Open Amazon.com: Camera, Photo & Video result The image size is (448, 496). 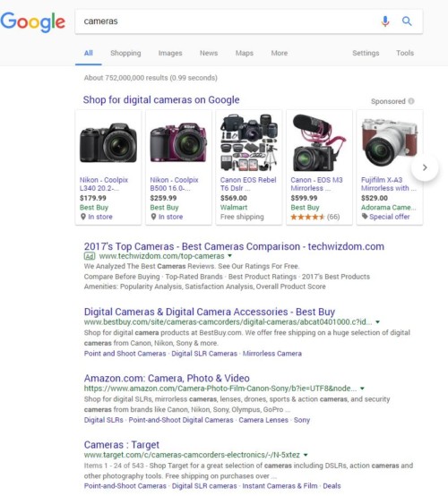pyautogui.click(x=167, y=379)
